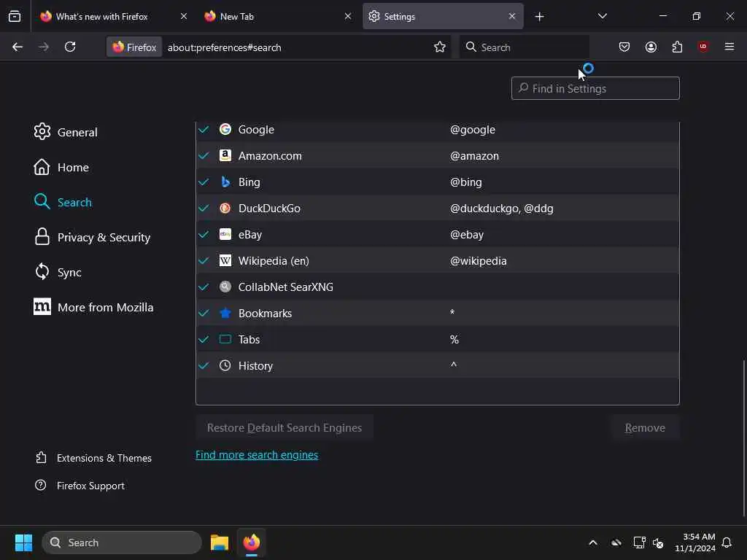The height and width of the screenshot is (560, 747).
Task: Open Firefox Support link
Action: coord(80,486)
